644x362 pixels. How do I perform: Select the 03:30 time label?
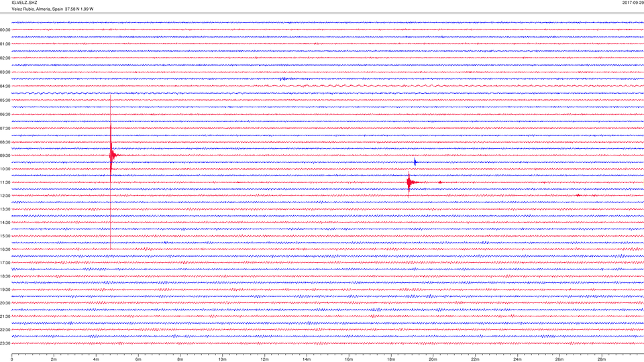coord(5,72)
